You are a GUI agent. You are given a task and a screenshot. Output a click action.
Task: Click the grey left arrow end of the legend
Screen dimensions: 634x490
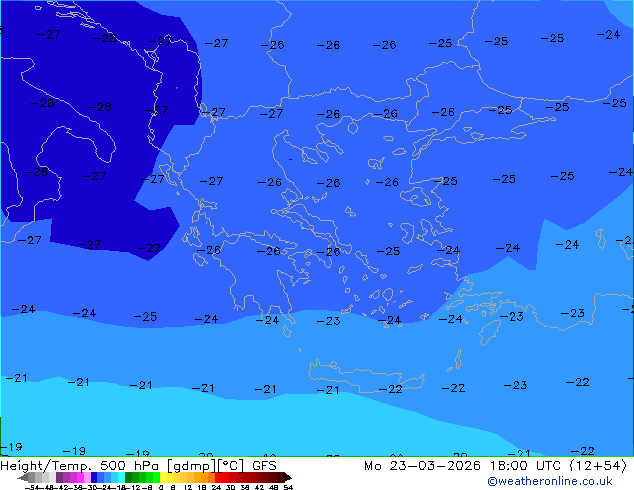pyautogui.click(x=23, y=477)
